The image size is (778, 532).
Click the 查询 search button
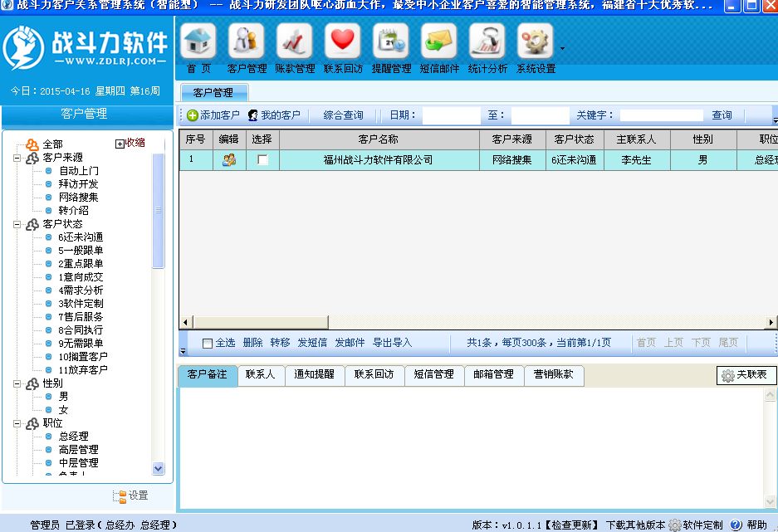coord(722,115)
